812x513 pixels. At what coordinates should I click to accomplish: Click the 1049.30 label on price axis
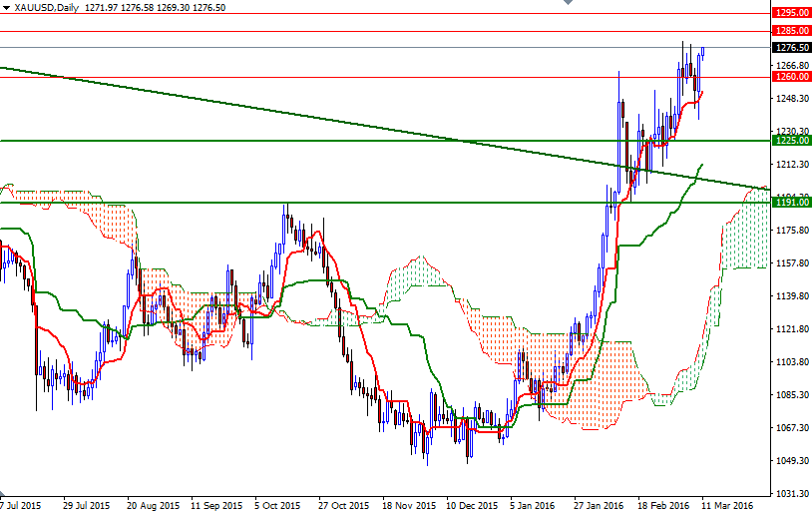[x=789, y=460]
